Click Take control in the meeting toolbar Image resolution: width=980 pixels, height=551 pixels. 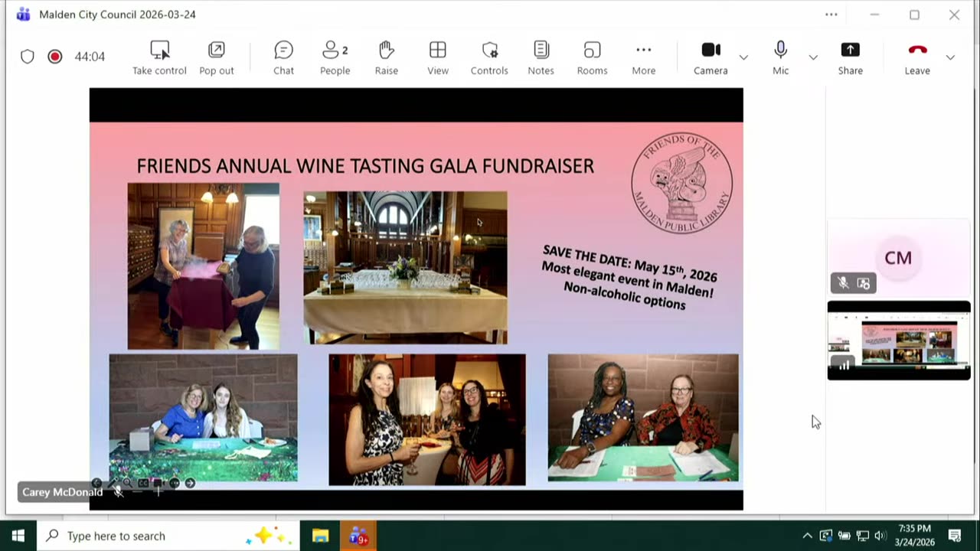(159, 58)
